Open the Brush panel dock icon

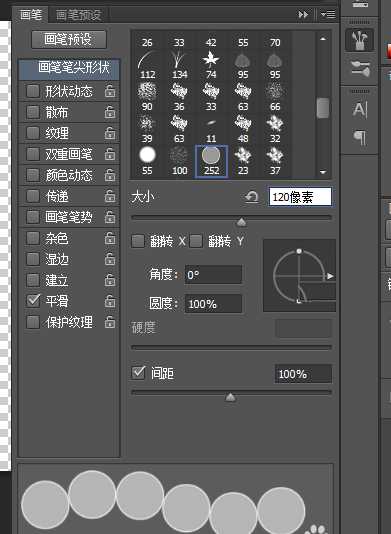360,40
